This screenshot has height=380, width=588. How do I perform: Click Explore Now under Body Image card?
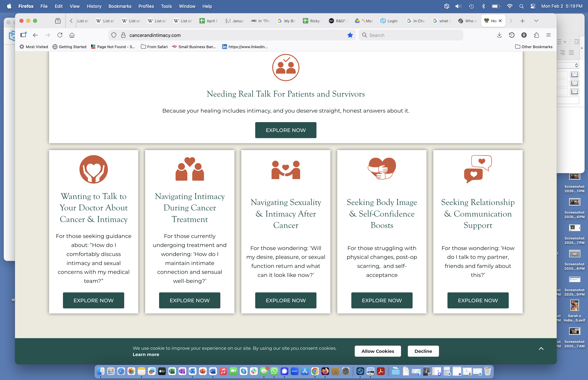point(381,300)
